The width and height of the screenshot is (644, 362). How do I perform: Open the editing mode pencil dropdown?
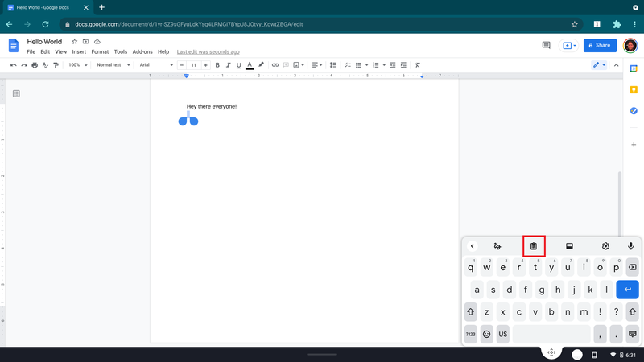coord(599,65)
